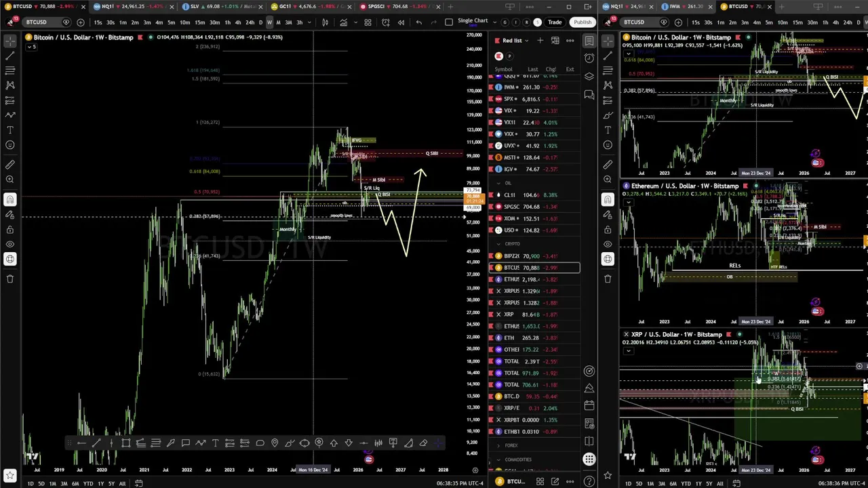Select VIX row in watchlist
Image resolution: width=868 pixels, height=488 pixels.
pos(534,110)
